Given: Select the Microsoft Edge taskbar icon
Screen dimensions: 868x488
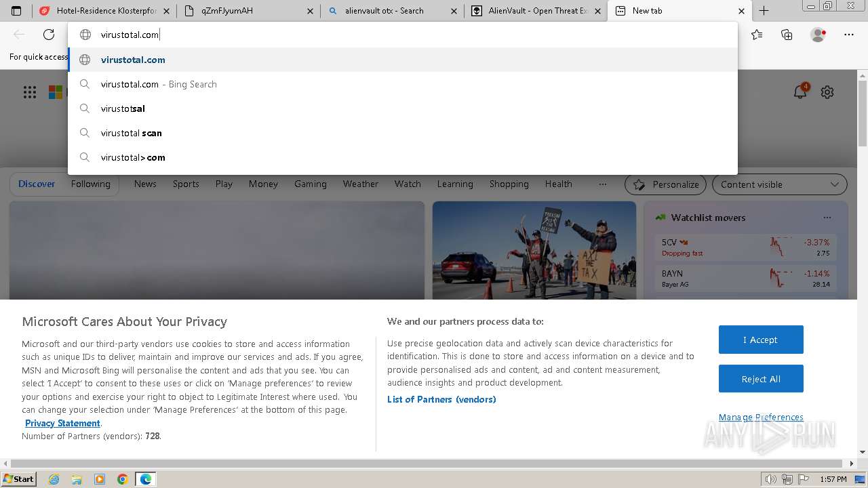Looking at the screenshot, I should pyautogui.click(x=145, y=479).
